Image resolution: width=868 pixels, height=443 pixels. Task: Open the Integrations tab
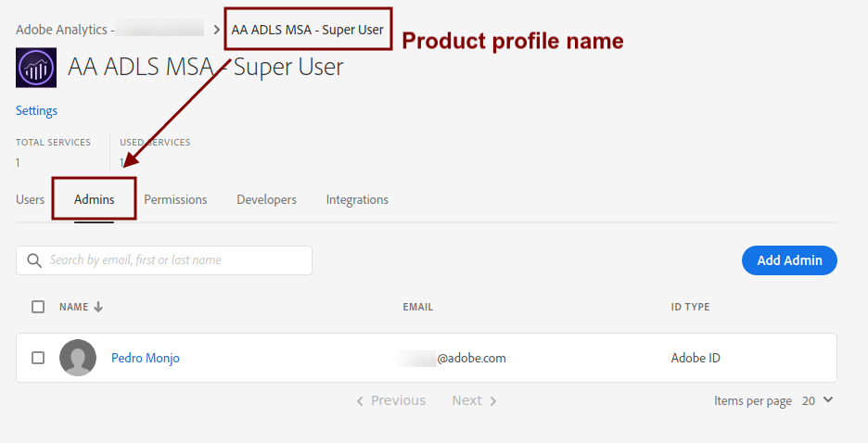coord(357,199)
